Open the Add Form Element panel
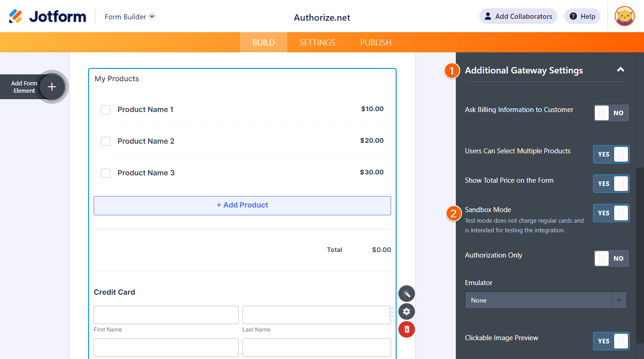 [x=52, y=86]
